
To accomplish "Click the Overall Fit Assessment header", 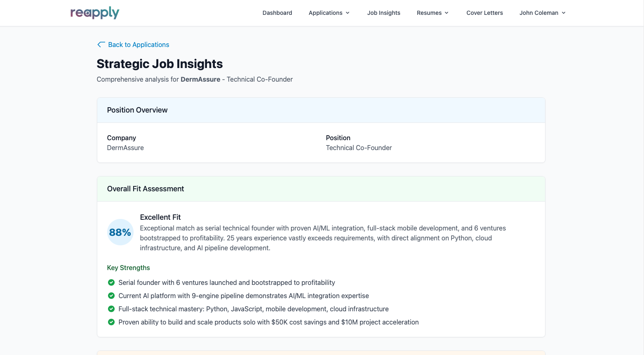I will (146, 189).
